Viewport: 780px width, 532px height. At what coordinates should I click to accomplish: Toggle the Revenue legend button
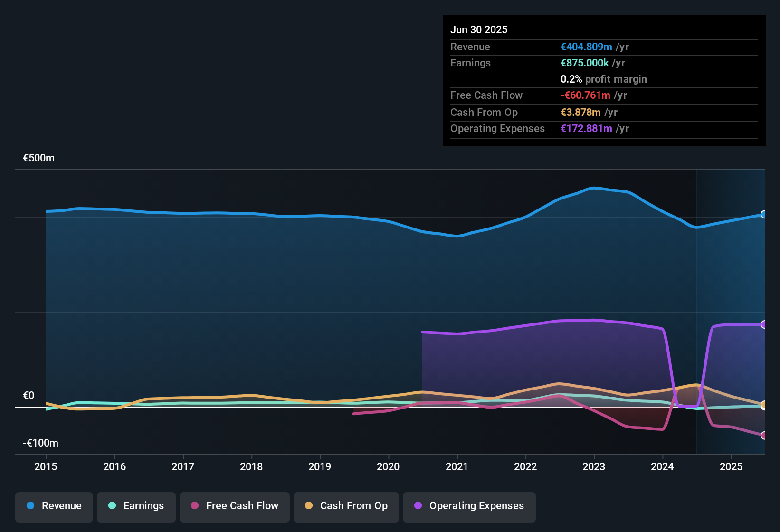[x=54, y=506]
